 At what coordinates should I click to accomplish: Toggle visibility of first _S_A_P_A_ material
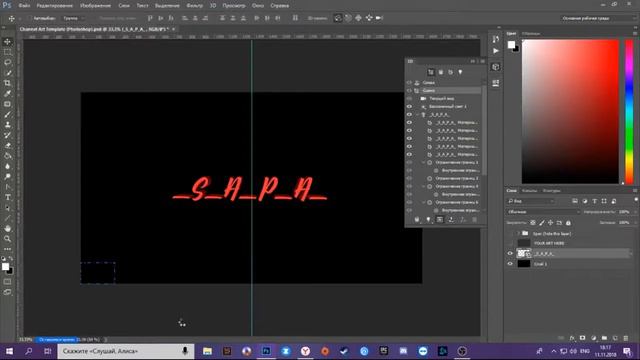tap(409, 122)
